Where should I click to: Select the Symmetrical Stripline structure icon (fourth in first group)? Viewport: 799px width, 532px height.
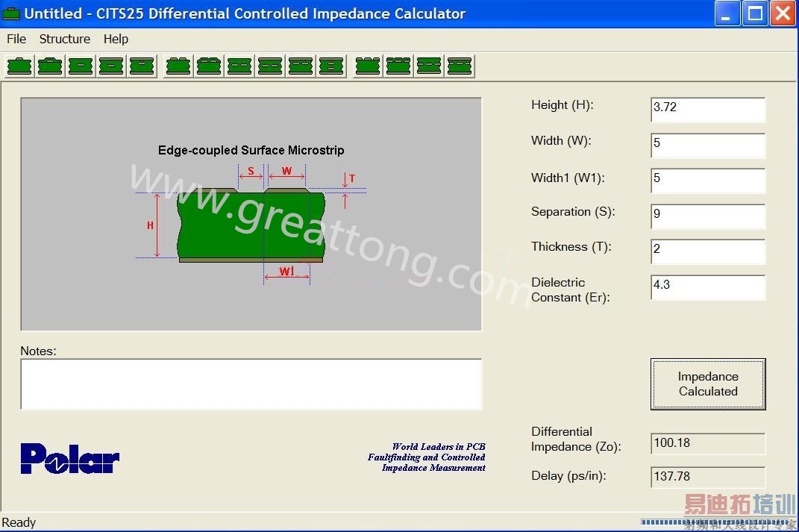coord(111,66)
